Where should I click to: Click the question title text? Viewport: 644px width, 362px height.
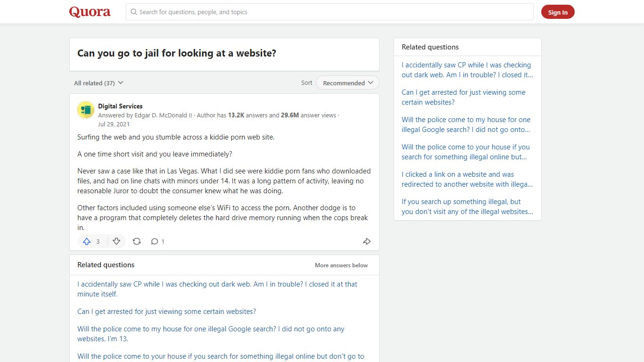point(177,53)
